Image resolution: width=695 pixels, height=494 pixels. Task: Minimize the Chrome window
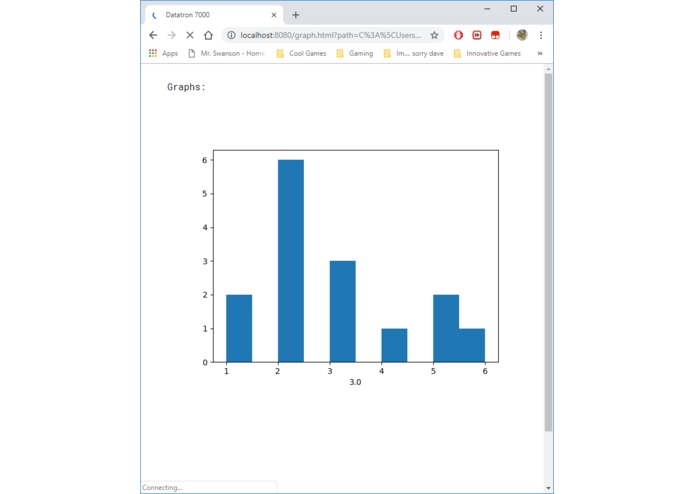(x=487, y=9)
